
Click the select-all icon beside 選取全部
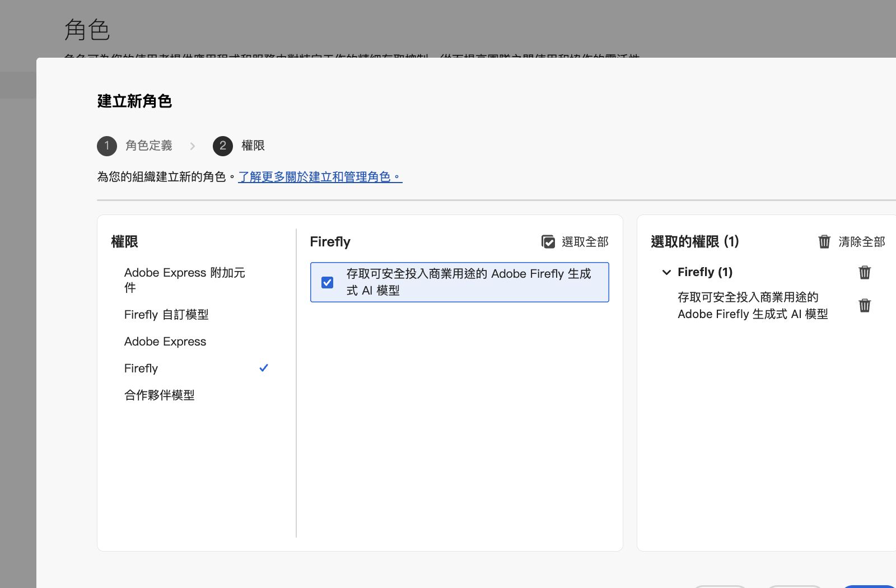[548, 241]
